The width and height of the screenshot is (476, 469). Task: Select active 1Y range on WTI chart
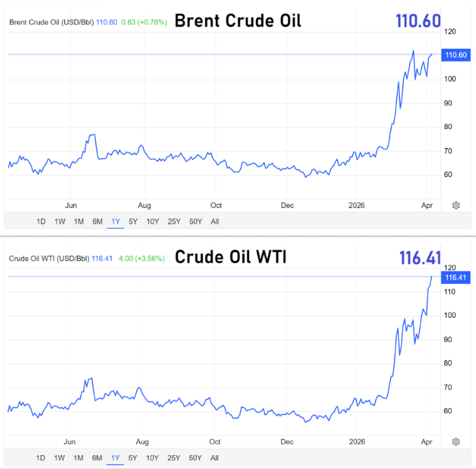pos(115,458)
